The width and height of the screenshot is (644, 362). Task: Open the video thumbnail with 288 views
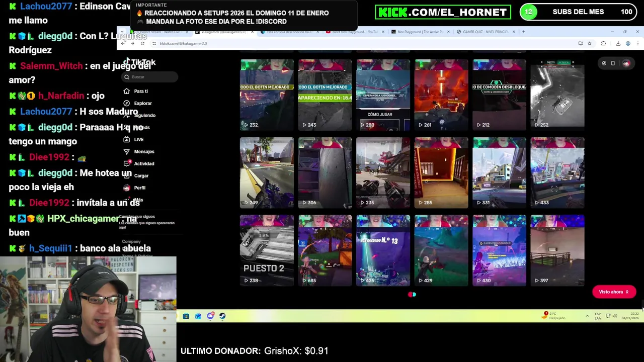[x=383, y=94]
